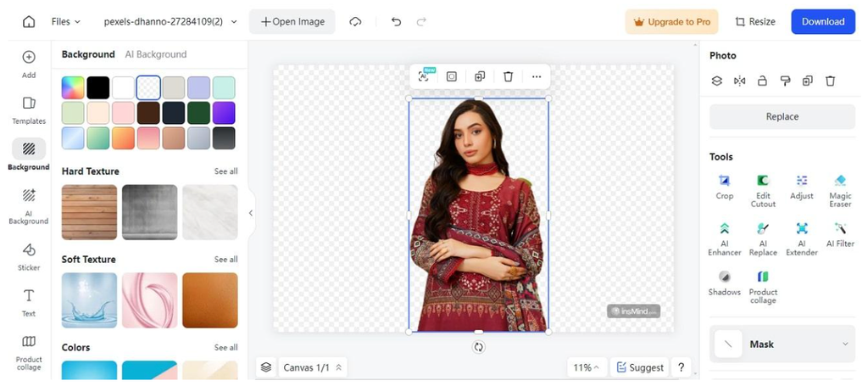868x392 pixels.
Task: Select the Magic Eraser tool
Action: [840, 191]
